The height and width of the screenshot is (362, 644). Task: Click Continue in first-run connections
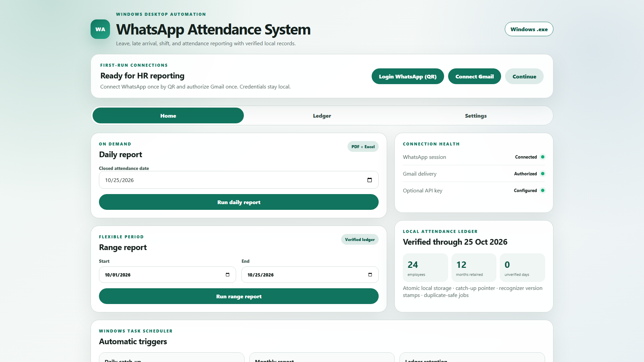(x=524, y=76)
